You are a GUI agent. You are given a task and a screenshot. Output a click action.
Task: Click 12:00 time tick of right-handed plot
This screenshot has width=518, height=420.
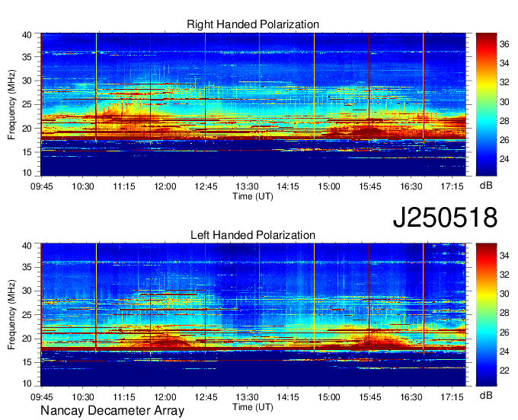(x=165, y=186)
